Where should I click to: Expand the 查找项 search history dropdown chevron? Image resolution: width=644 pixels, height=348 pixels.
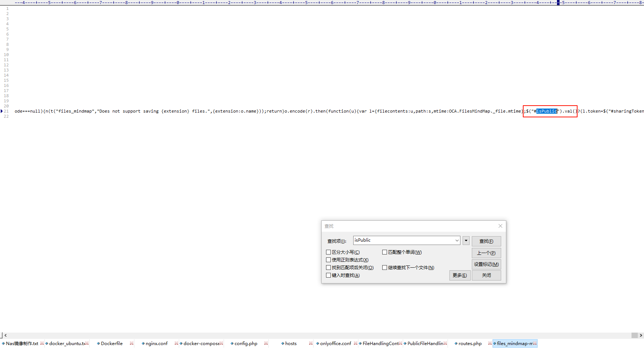pos(457,241)
